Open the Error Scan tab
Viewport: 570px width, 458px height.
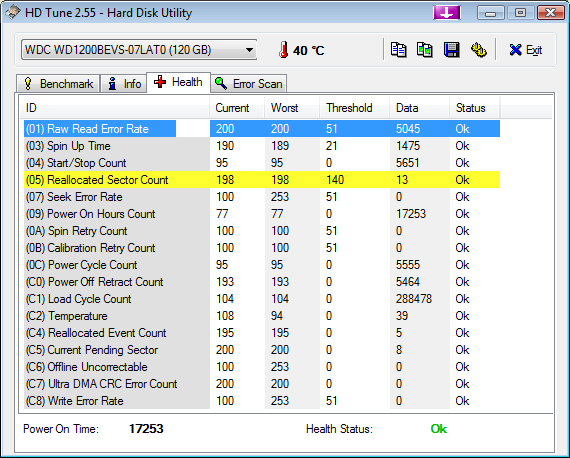point(249,84)
